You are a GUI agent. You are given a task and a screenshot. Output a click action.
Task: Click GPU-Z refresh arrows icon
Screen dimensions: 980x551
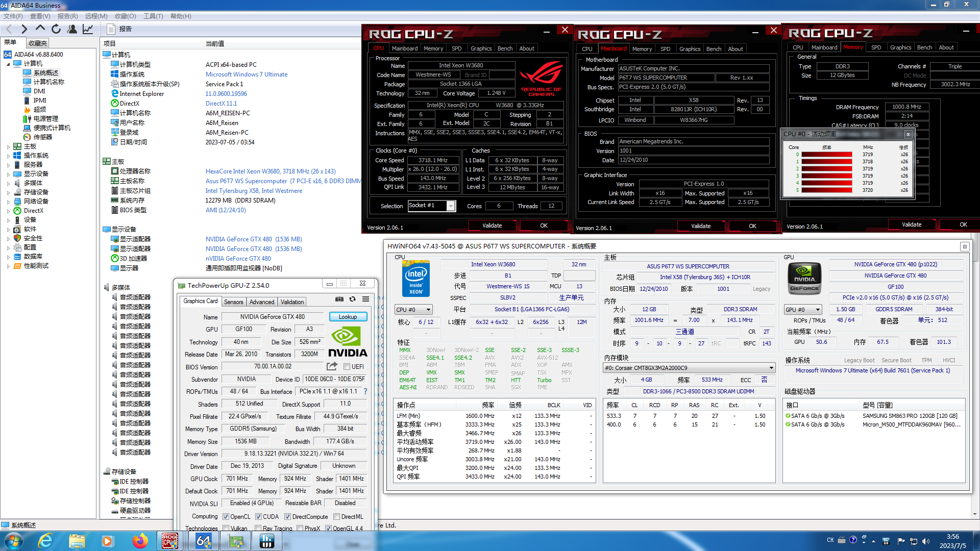(352, 299)
